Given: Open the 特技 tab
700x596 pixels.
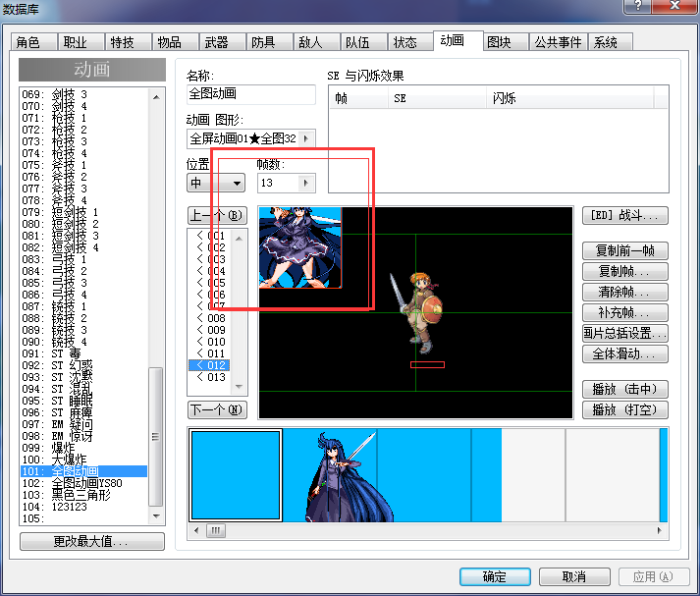Looking at the screenshot, I should (x=129, y=42).
